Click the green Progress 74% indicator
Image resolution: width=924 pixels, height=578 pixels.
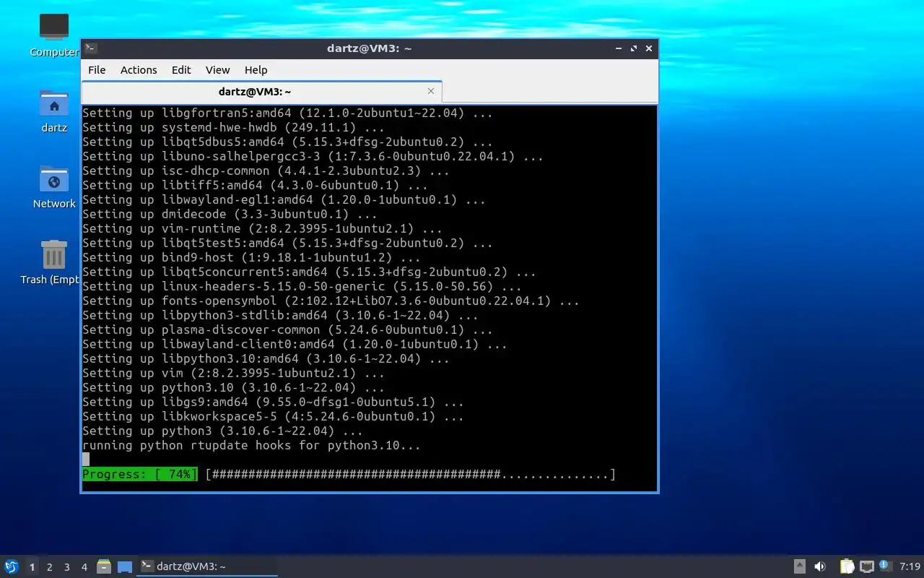click(x=139, y=475)
